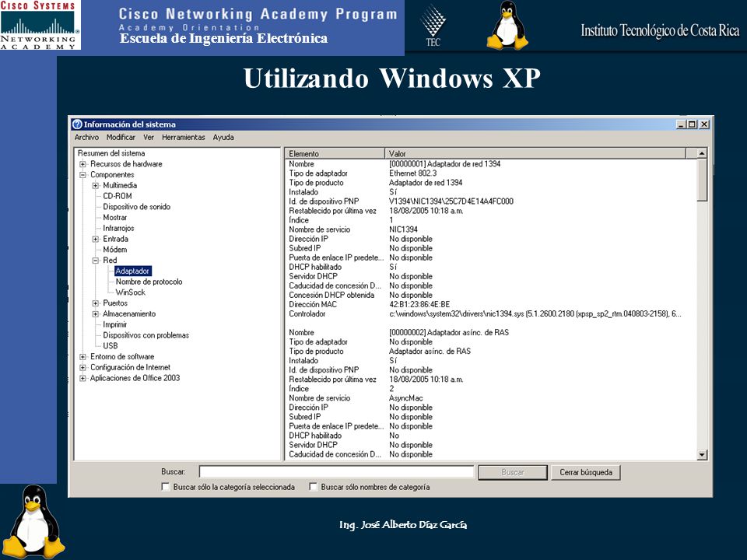
Task: Select the CD-ROM tree item
Action: pos(117,196)
